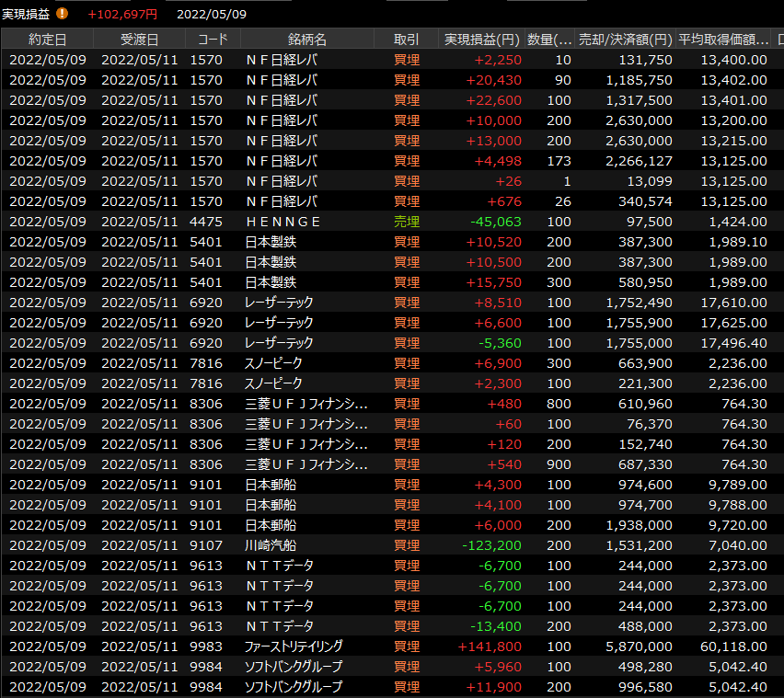Click the 平均取得価額 column header

click(723, 40)
